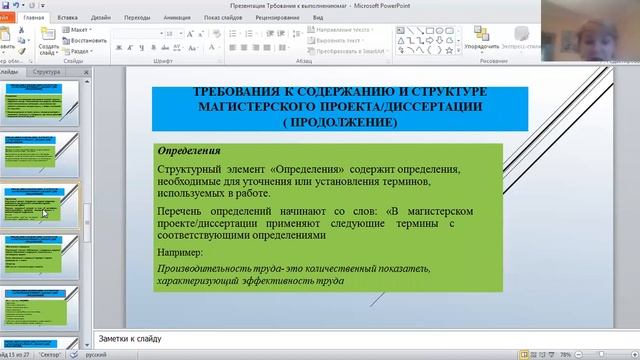This screenshot has height=360, width=640.
Task: Start slide show from status bar
Action: [x=551, y=355]
